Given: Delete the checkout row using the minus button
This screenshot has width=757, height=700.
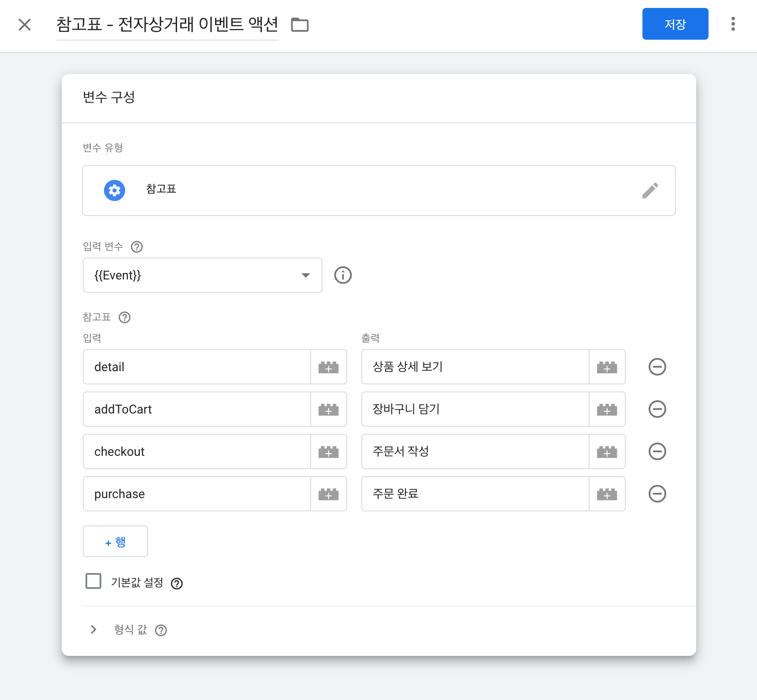Looking at the screenshot, I should (657, 451).
